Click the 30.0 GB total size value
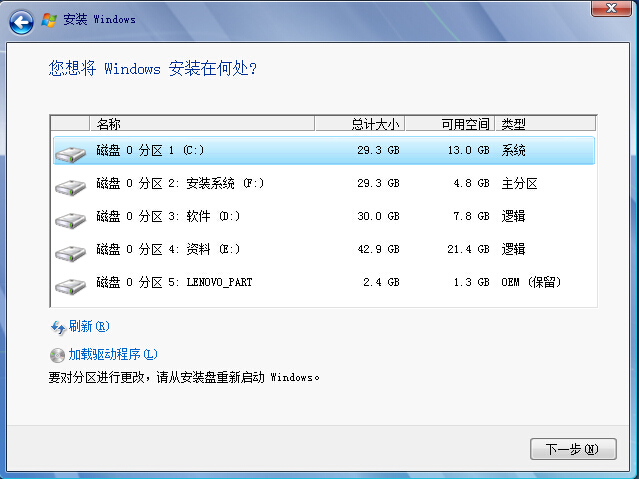 [378, 216]
